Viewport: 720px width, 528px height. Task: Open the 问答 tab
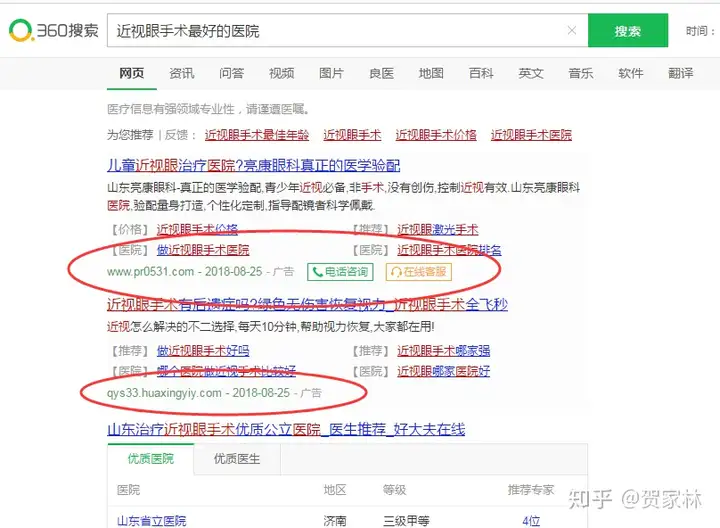[x=231, y=73]
